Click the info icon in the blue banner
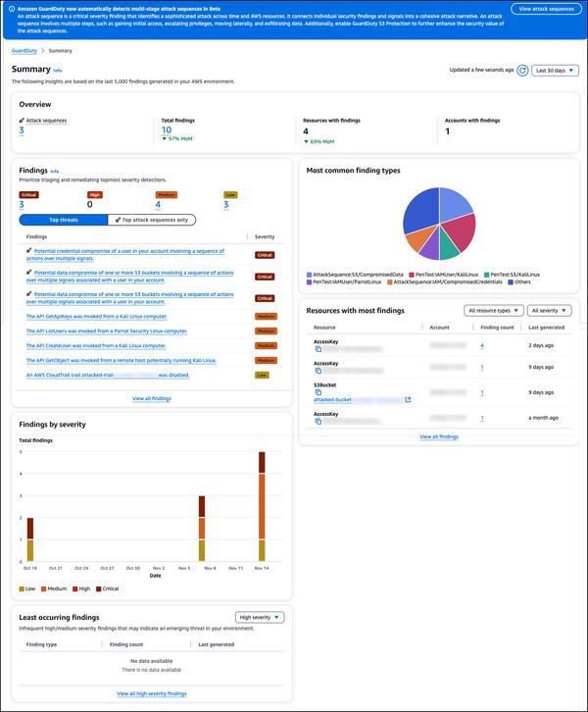The height and width of the screenshot is (712, 588). tap(12, 9)
